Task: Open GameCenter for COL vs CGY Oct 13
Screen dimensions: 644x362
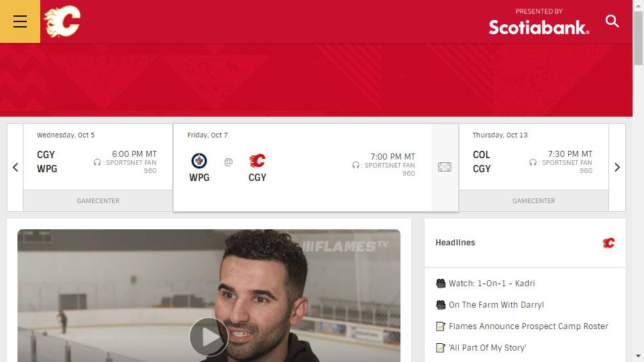Action: tap(533, 200)
